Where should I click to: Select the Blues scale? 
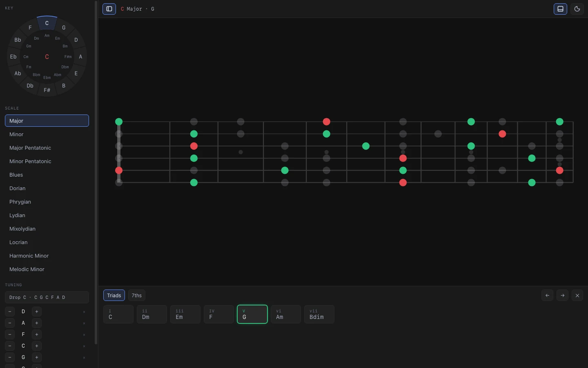pyautogui.click(x=47, y=175)
